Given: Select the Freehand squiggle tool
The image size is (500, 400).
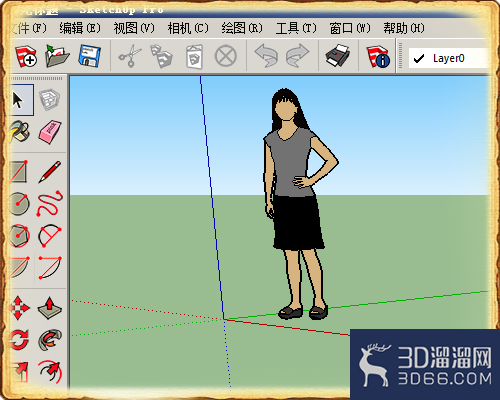Looking at the screenshot, I should tap(50, 203).
